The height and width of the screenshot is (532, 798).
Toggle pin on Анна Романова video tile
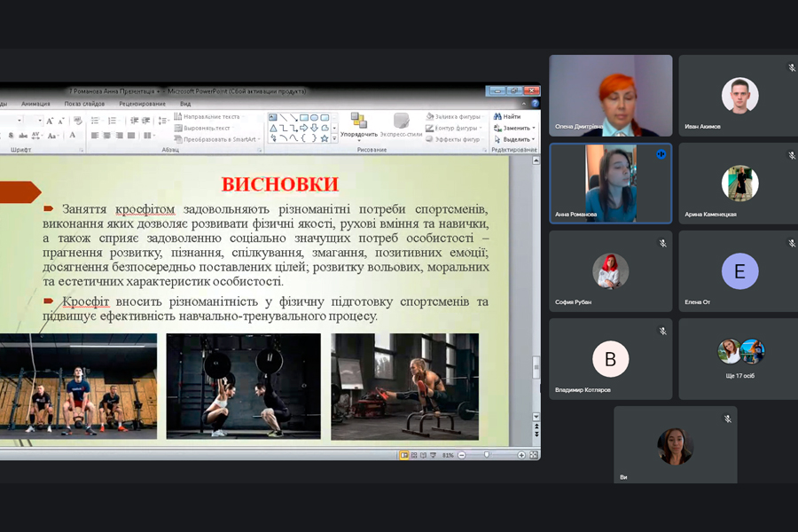pos(661,154)
